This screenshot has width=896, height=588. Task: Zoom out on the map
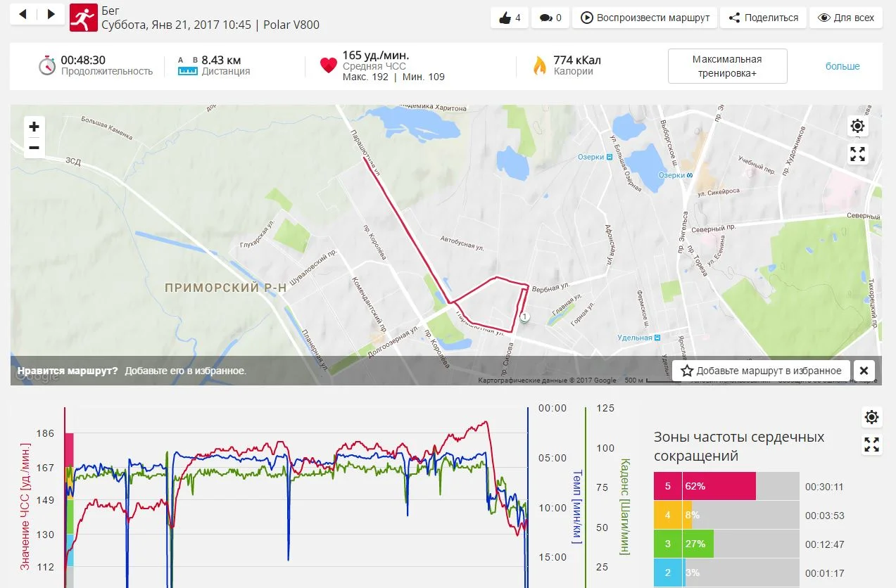click(x=34, y=148)
